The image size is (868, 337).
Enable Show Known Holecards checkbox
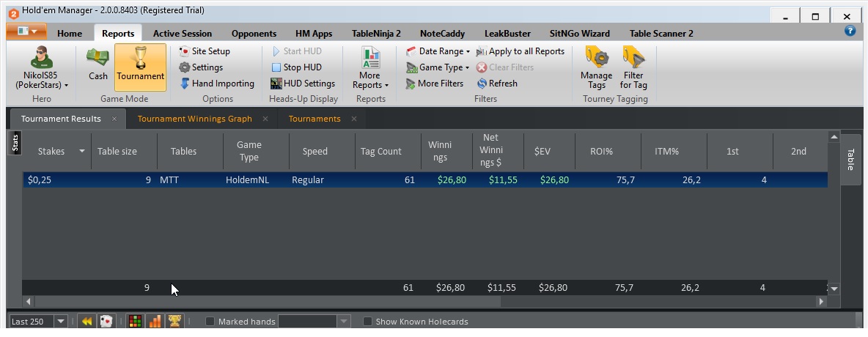click(367, 322)
